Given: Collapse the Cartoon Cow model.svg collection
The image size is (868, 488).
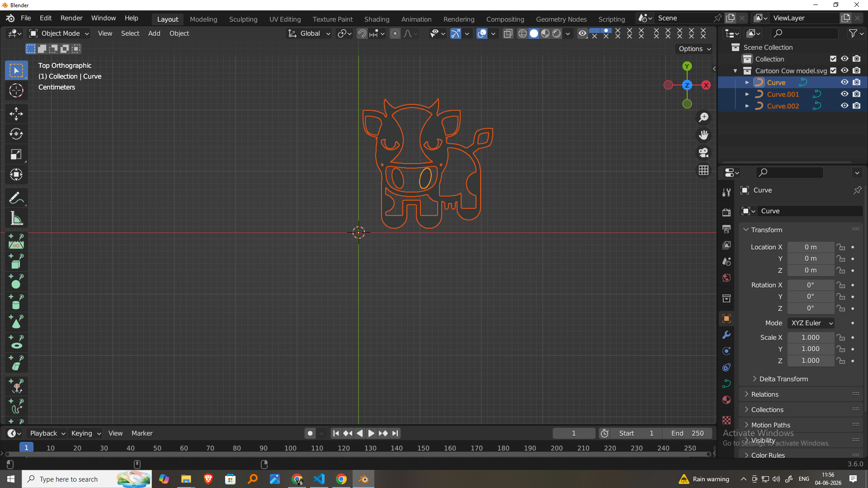Looking at the screenshot, I should (x=735, y=70).
